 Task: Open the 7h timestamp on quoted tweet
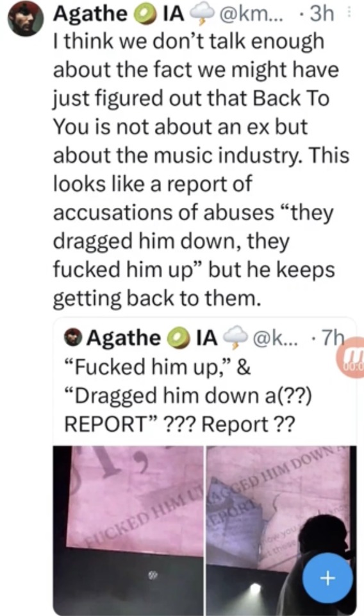332,337
